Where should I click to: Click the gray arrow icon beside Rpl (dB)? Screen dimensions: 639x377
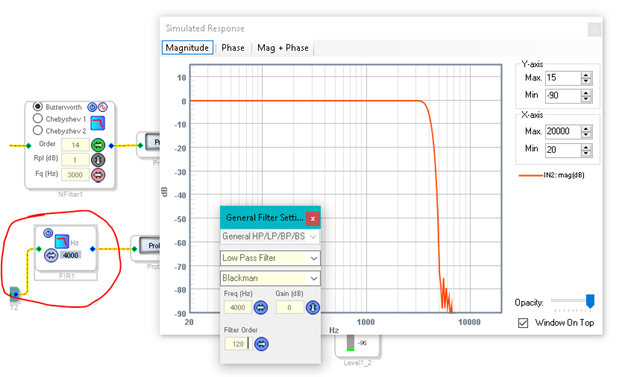(x=98, y=160)
